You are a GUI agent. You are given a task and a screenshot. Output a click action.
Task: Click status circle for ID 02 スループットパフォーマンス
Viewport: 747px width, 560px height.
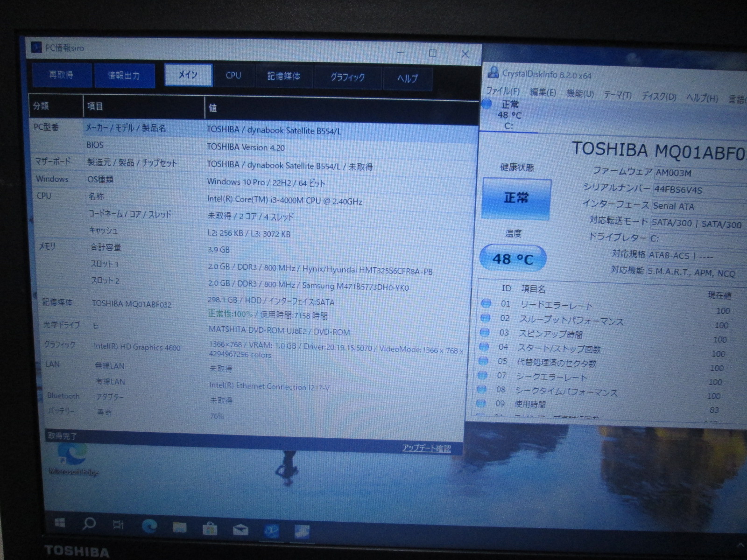(x=486, y=318)
